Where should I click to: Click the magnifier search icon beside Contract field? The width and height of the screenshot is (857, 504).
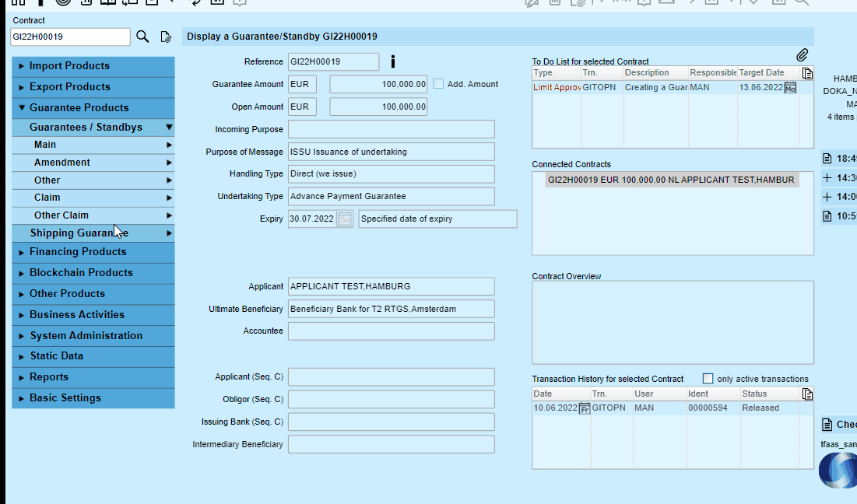[x=142, y=37]
